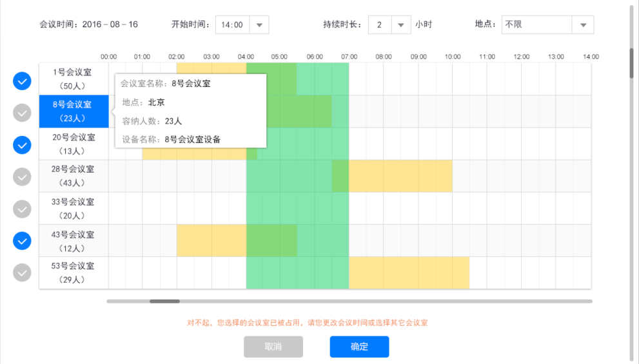Expand the 持续时长 duration dropdown
The height and width of the screenshot is (364, 639).
point(400,25)
